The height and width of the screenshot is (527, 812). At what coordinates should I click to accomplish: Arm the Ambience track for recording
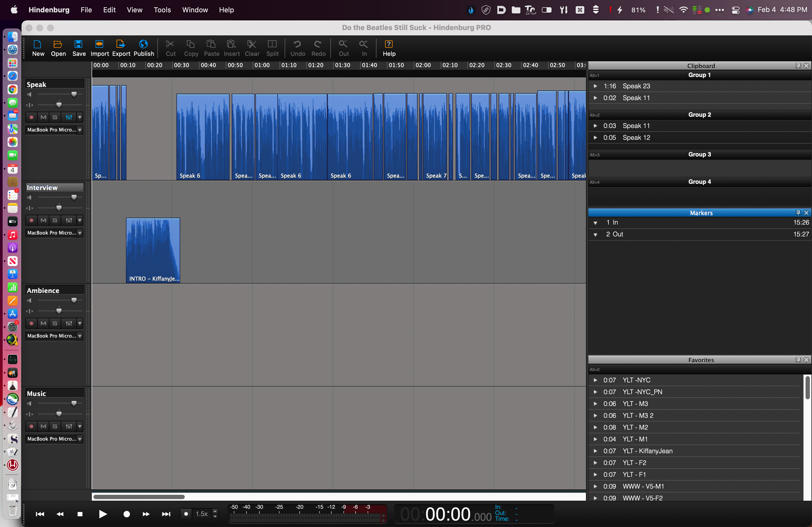[31, 323]
